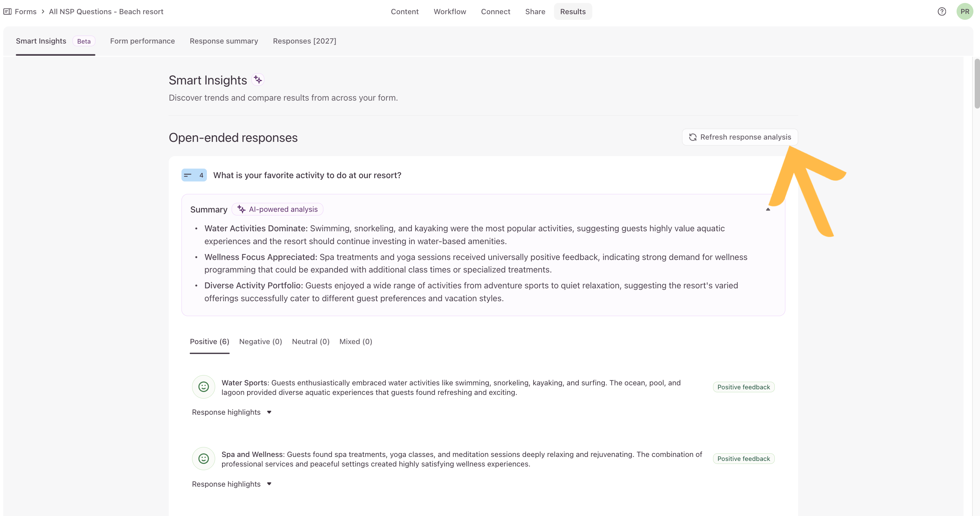Click the 'Water Activities Dominate' summary bullet

tap(465, 235)
